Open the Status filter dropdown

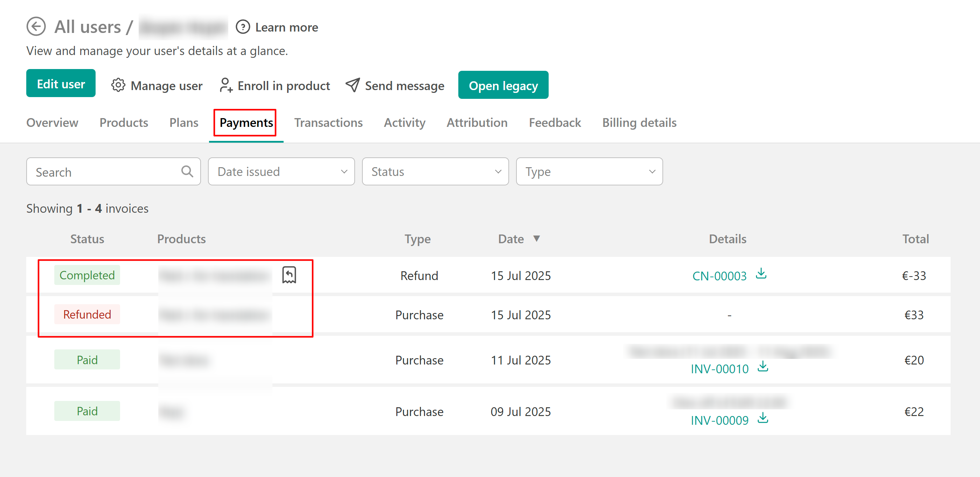[435, 172]
